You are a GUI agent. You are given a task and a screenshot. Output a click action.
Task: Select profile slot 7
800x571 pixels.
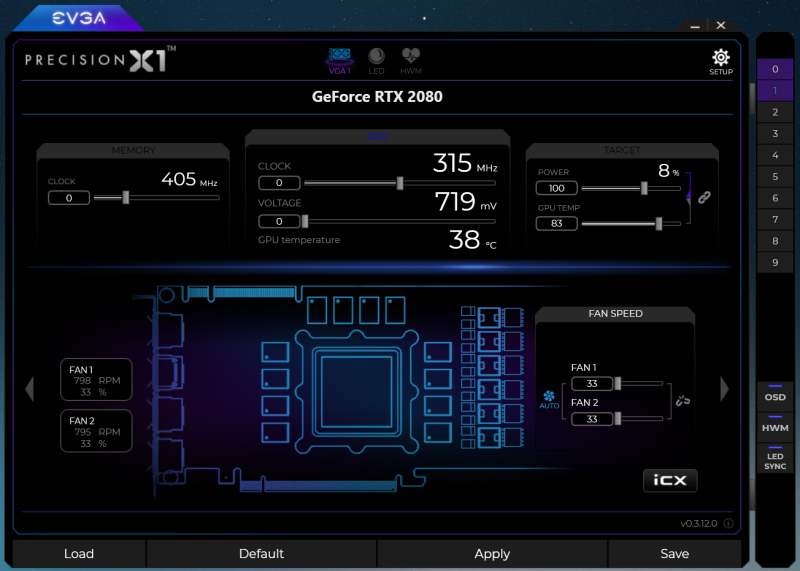click(775, 219)
